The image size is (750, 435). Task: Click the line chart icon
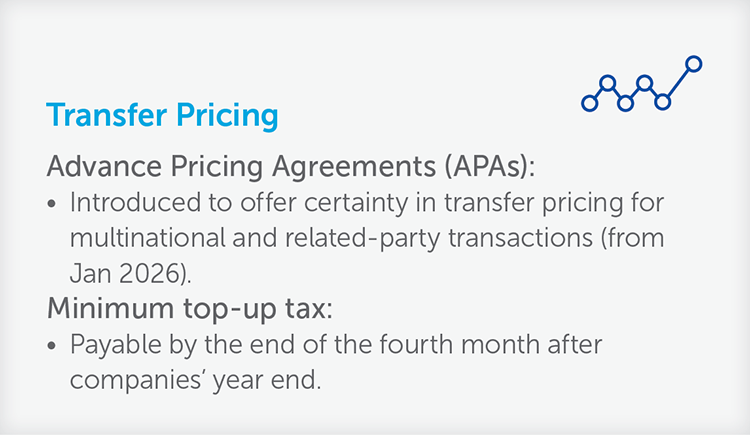tap(641, 84)
